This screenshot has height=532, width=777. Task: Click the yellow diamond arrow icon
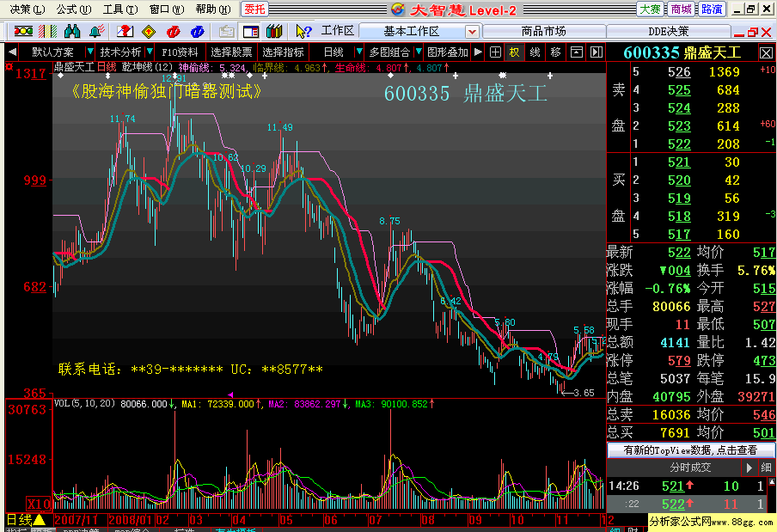click(149, 32)
